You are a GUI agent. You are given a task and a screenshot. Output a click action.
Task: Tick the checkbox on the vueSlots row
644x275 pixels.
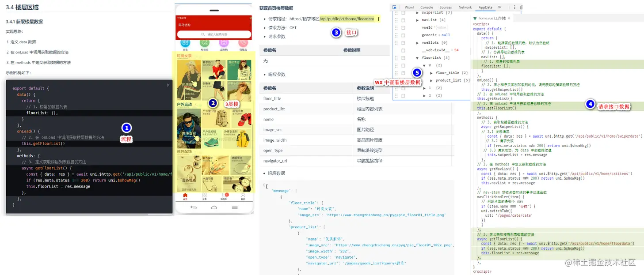[403, 43]
